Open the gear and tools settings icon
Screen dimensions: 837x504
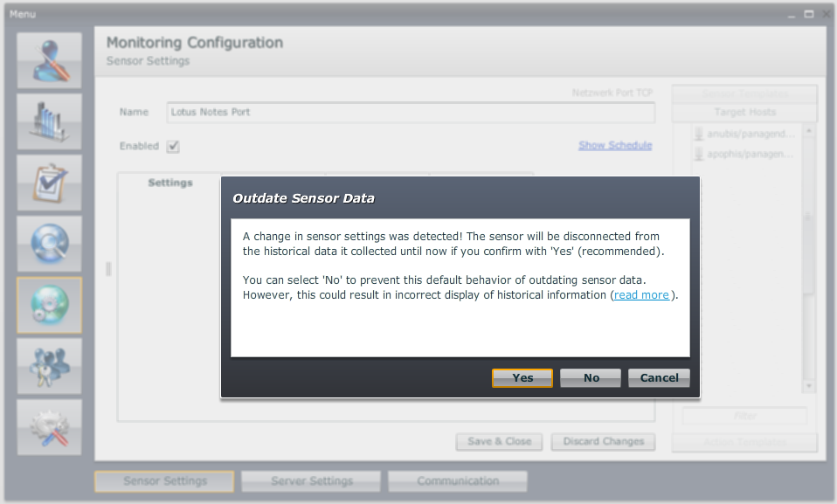50,428
